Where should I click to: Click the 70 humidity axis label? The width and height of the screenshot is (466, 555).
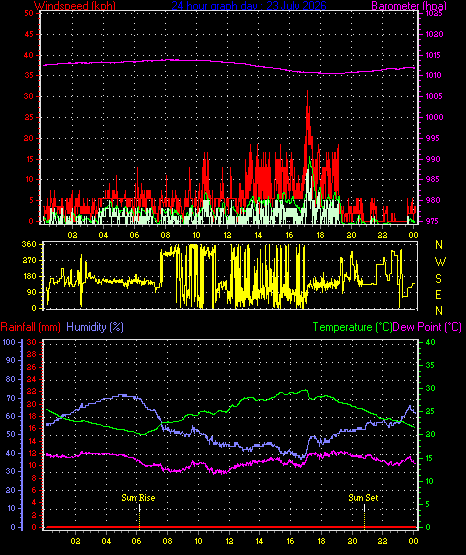[11, 398]
